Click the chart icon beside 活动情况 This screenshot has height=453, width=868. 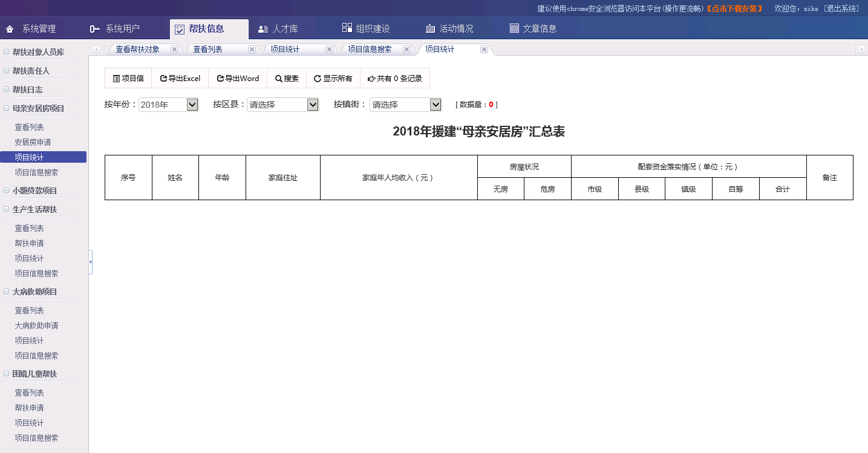click(x=430, y=28)
